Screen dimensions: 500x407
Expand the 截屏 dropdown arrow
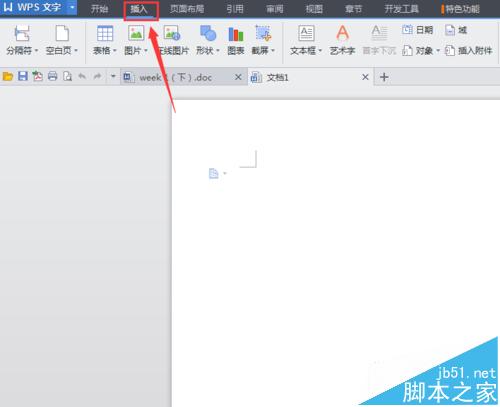(x=273, y=51)
